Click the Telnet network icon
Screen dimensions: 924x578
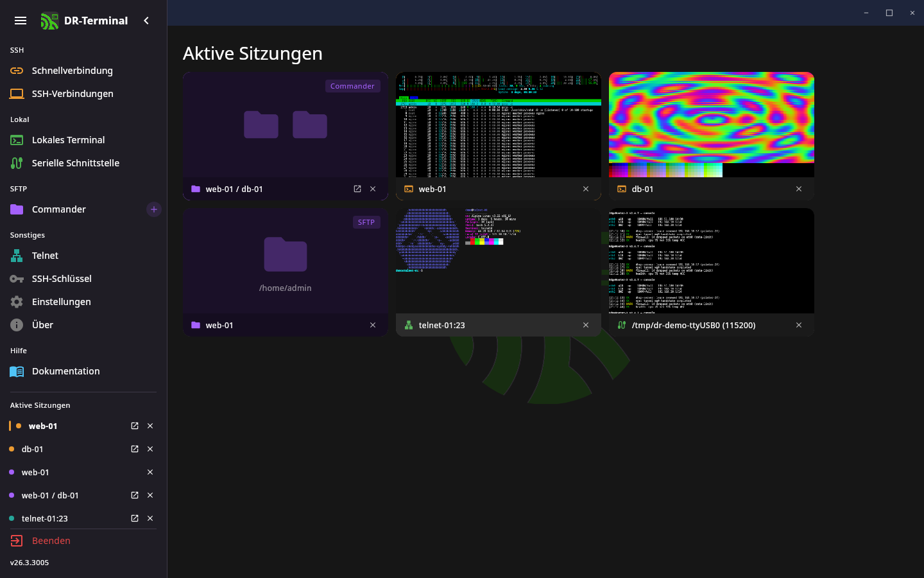[17, 256]
